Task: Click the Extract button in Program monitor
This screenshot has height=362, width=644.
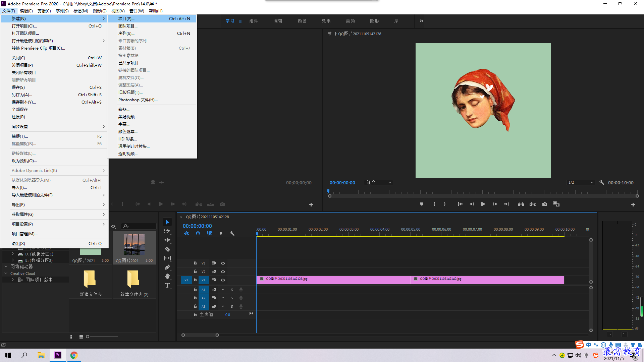Action: 533,204
